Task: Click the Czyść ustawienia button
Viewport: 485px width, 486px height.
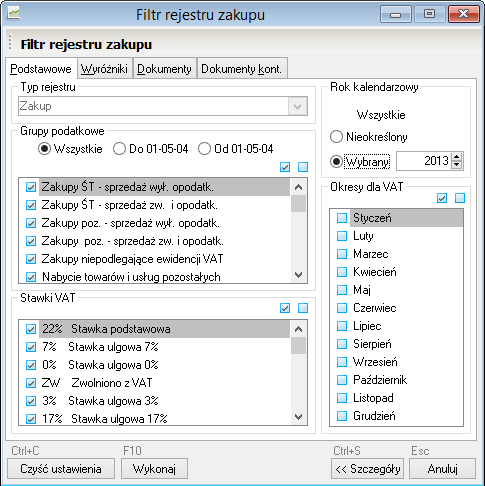Action: pyautogui.click(x=61, y=469)
